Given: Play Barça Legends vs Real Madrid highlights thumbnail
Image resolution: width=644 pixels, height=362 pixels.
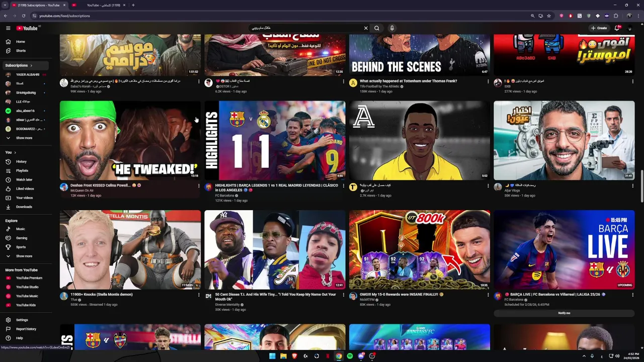Looking at the screenshot, I should click(x=275, y=140).
